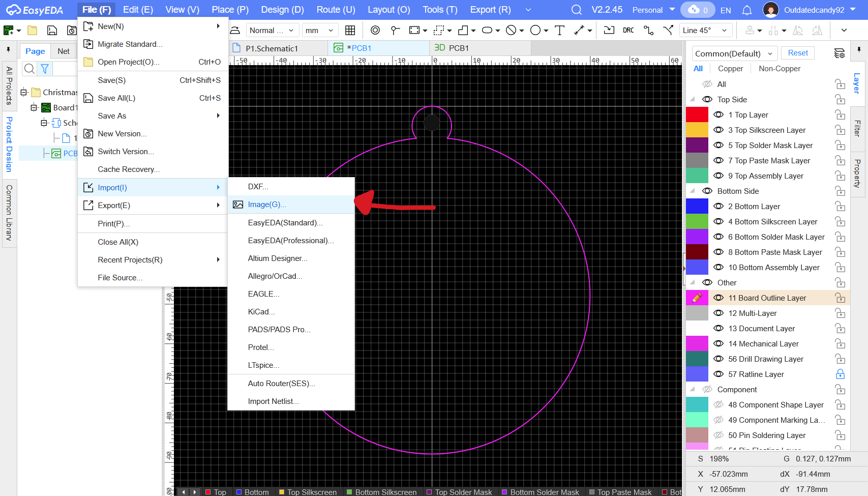Select the Text tool in toolbar
868x496 pixels.
pyautogui.click(x=559, y=31)
